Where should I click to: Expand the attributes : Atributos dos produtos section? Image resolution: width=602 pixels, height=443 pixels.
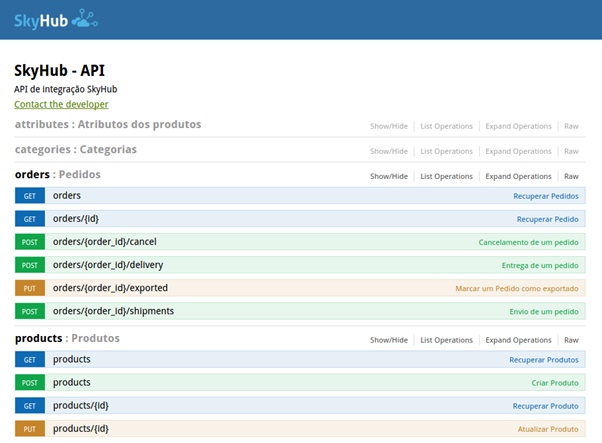pyautogui.click(x=108, y=124)
